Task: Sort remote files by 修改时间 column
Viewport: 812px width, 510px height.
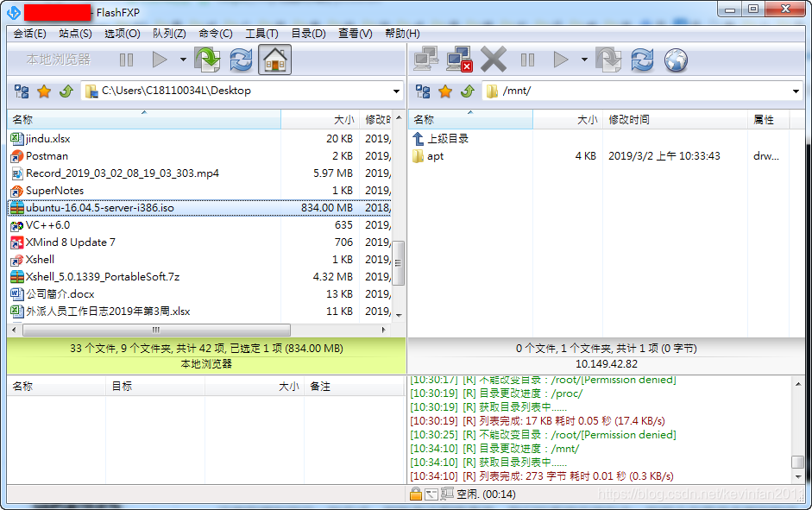Action: [675, 120]
